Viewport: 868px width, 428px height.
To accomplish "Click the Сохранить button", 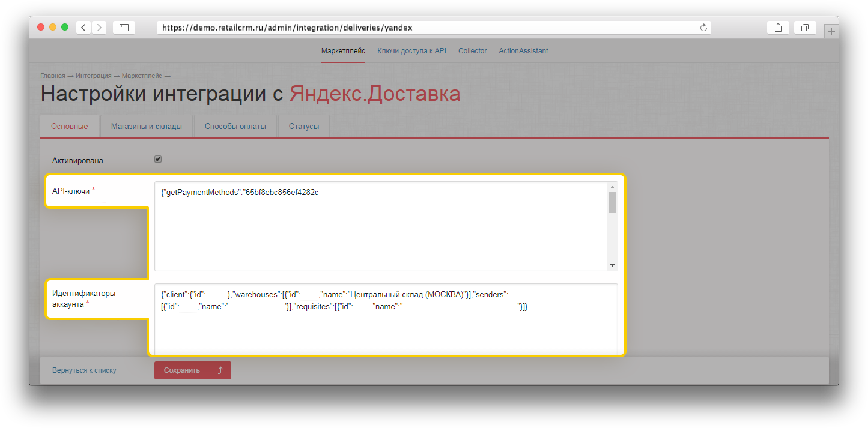I will click(182, 370).
